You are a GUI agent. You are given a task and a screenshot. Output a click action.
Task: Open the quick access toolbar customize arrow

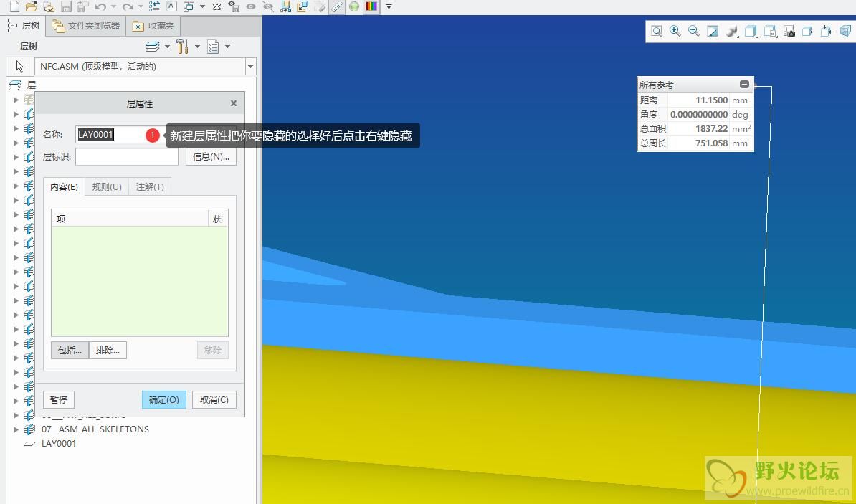tap(389, 6)
